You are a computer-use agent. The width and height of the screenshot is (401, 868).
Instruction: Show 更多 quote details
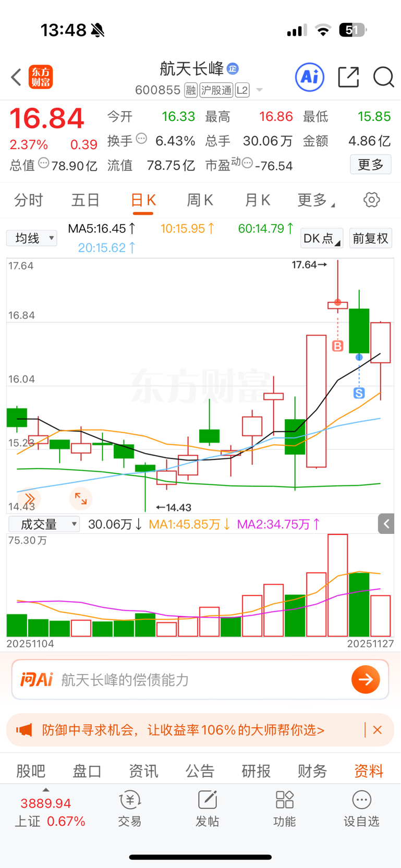pyautogui.click(x=371, y=165)
